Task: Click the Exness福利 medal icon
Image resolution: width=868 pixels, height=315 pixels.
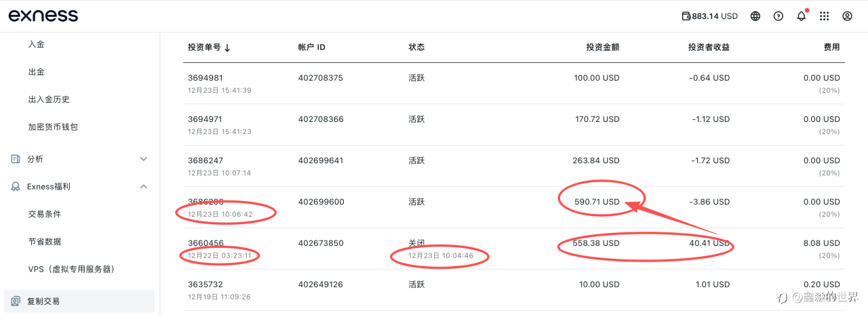Action: 16,186
